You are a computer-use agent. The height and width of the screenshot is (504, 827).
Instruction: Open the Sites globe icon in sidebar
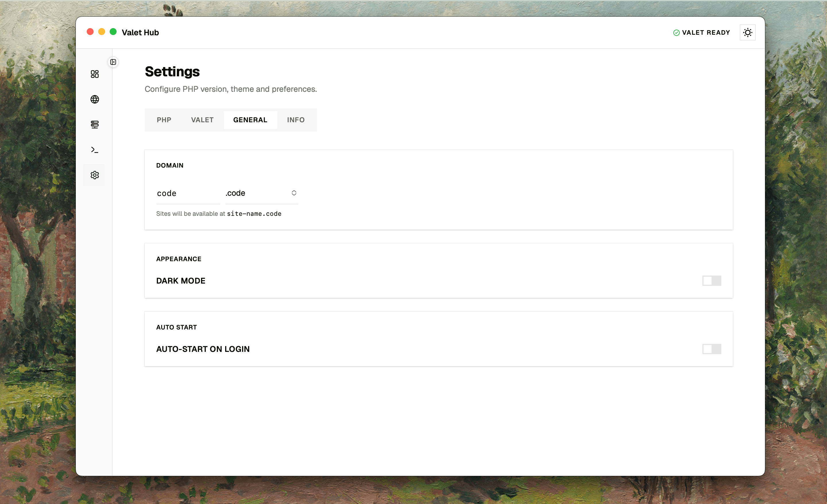[x=95, y=99]
